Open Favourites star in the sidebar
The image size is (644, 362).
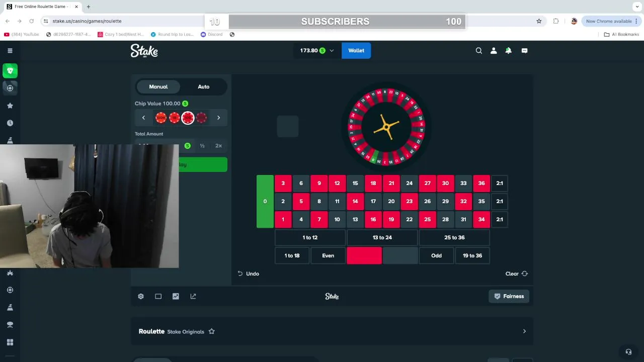click(x=10, y=106)
